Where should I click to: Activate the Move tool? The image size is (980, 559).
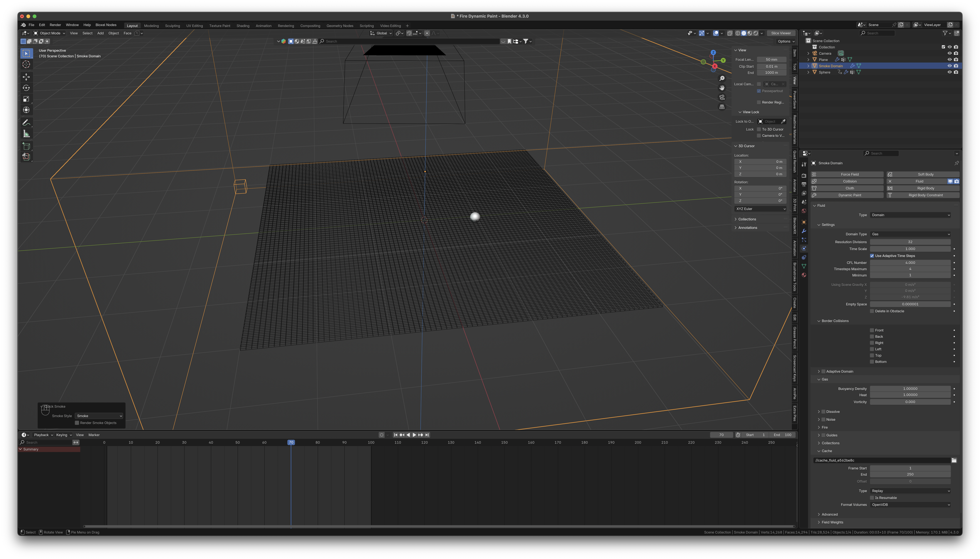(26, 77)
